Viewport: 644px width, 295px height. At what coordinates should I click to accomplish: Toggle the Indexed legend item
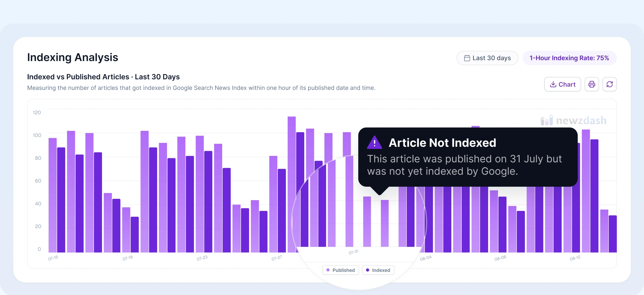pyautogui.click(x=378, y=270)
